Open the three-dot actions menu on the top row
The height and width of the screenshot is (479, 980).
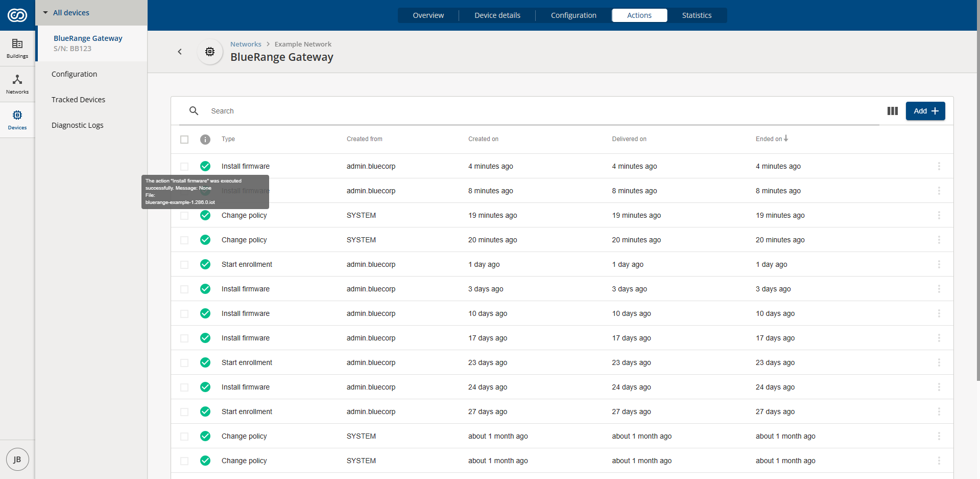(939, 166)
